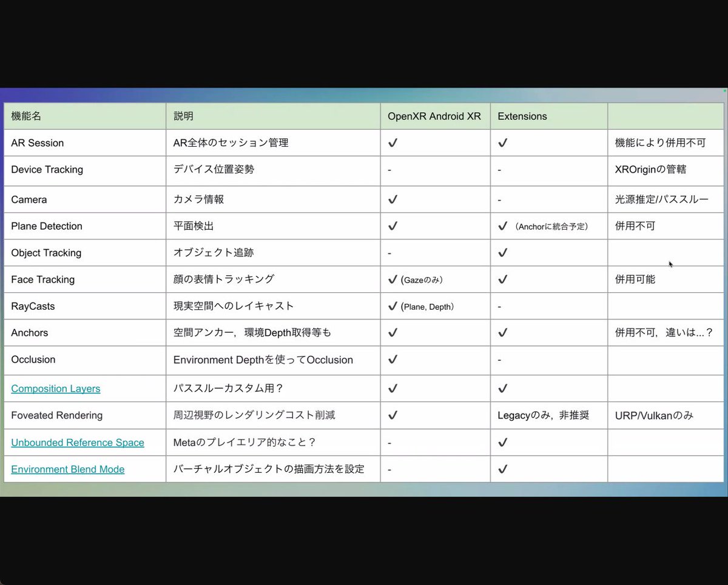
Task: Click the 'Occlusion' feature cell
Action: coord(85,360)
